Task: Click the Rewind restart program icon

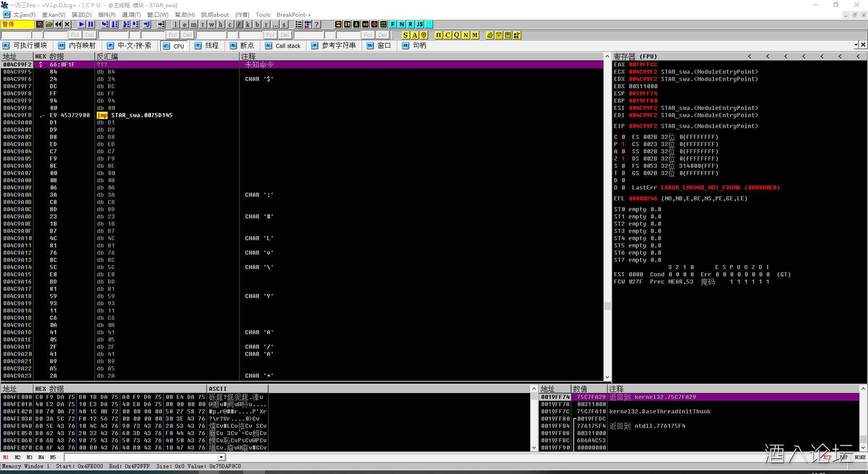Action: tap(58, 24)
